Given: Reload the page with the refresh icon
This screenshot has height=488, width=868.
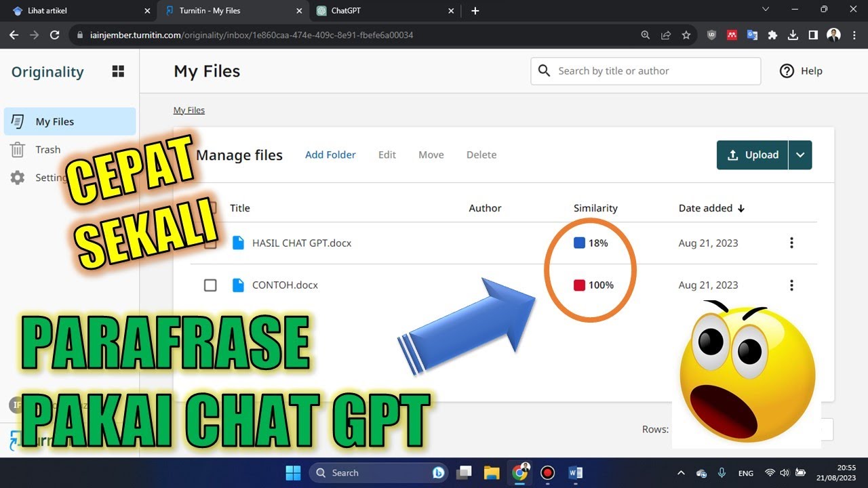Looking at the screenshot, I should pyautogui.click(x=56, y=35).
